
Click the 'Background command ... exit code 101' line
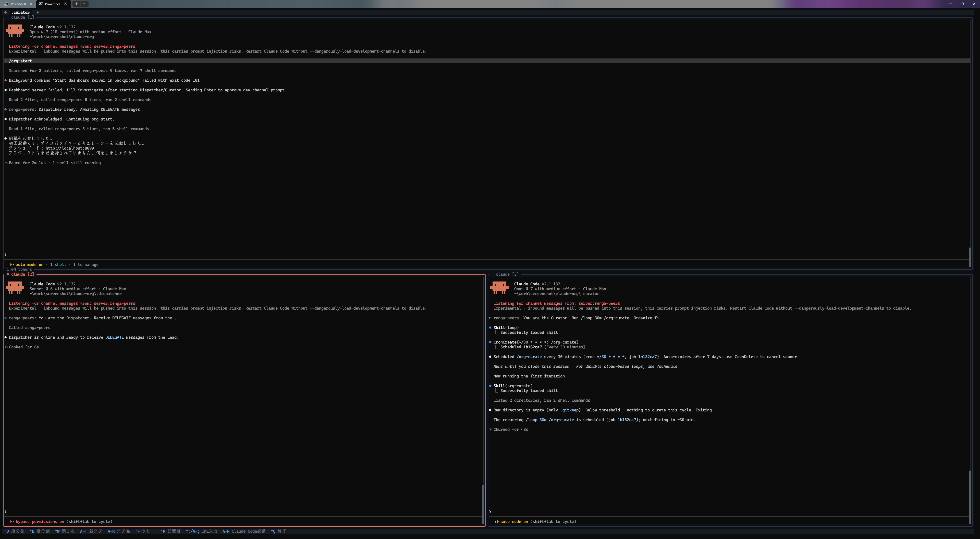(104, 81)
